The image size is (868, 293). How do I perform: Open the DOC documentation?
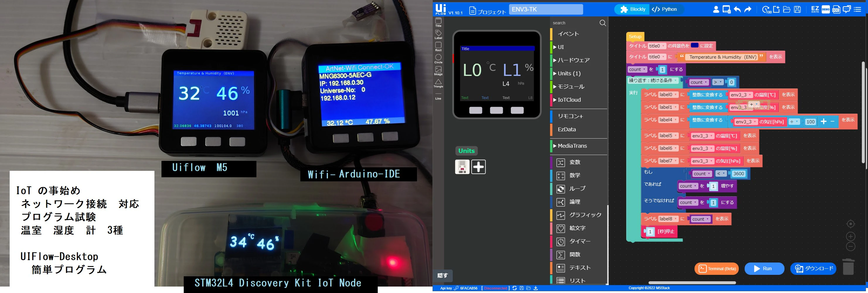[x=836, y=9]
